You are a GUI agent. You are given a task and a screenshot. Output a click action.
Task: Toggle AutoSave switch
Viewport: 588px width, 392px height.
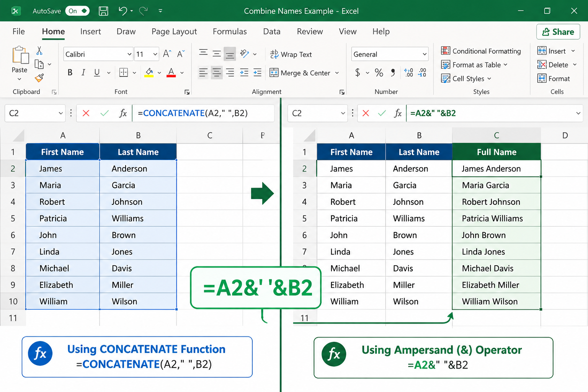click(77, 11)
